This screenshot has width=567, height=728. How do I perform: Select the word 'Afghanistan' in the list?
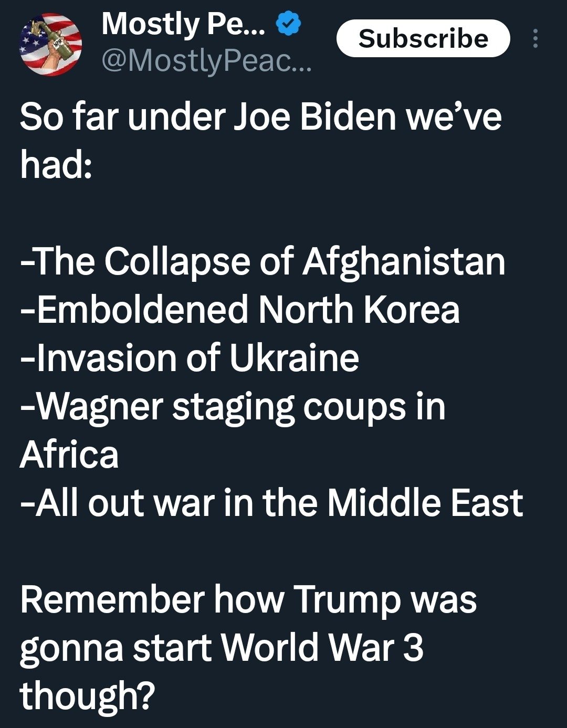[404, 262]
